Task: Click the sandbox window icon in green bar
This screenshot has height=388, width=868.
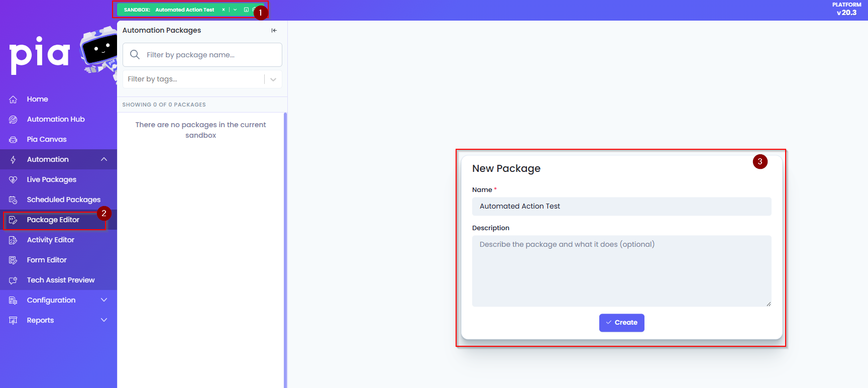Action: [x=246, y=10]
